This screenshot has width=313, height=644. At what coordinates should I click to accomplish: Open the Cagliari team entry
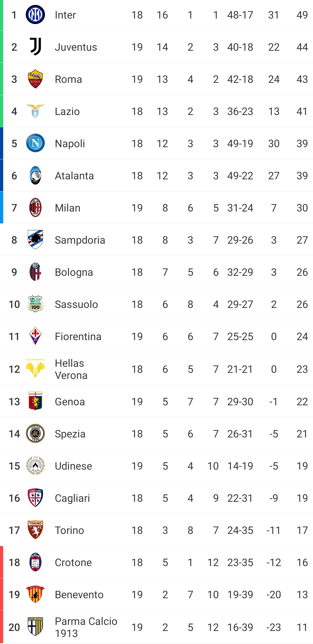point(72,498)
